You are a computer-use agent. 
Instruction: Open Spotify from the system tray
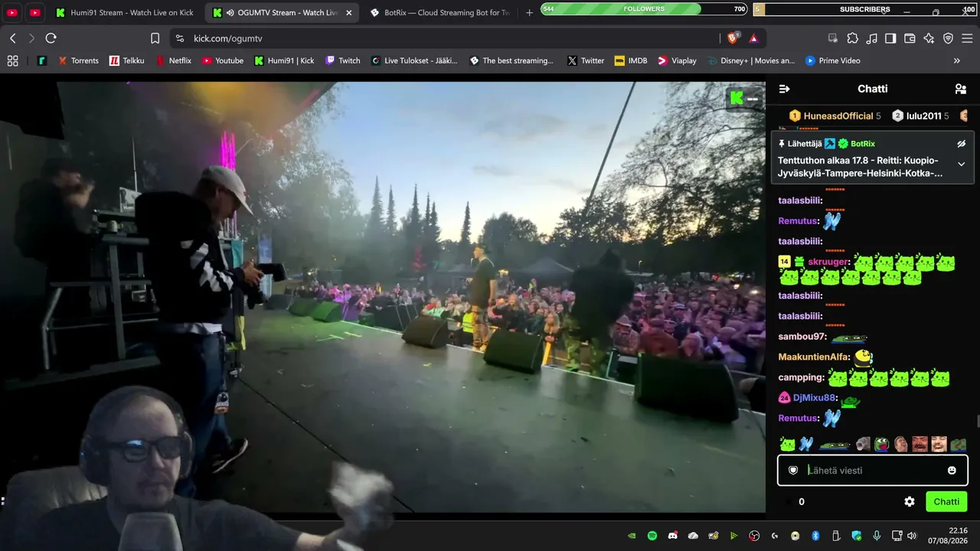point(652,536)
